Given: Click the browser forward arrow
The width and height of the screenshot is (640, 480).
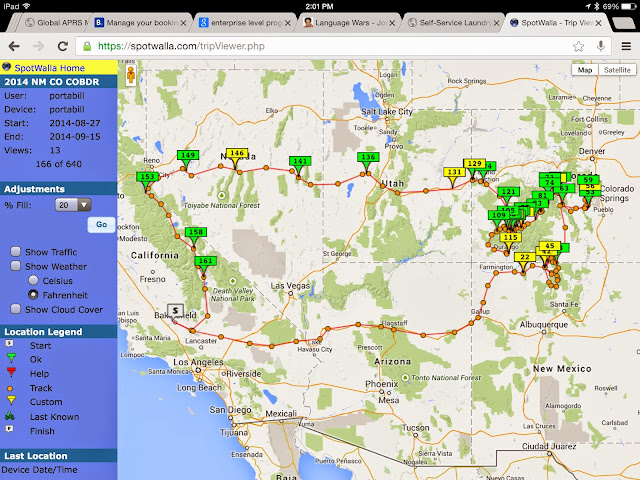Looking at the screenshot, I should pos(38,46).
